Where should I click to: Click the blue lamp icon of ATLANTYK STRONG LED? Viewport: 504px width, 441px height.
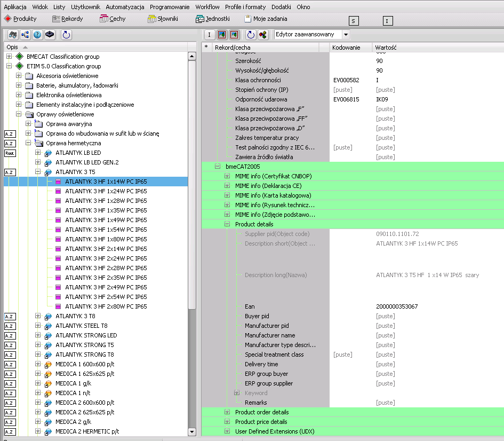click(x=48, y=335)
